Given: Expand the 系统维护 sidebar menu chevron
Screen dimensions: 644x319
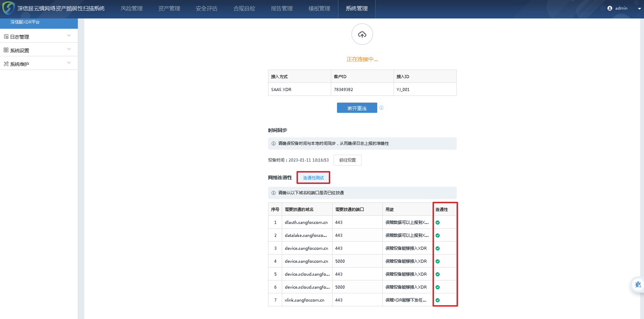Looking at the screenshot, I should [x=69, y=63].
